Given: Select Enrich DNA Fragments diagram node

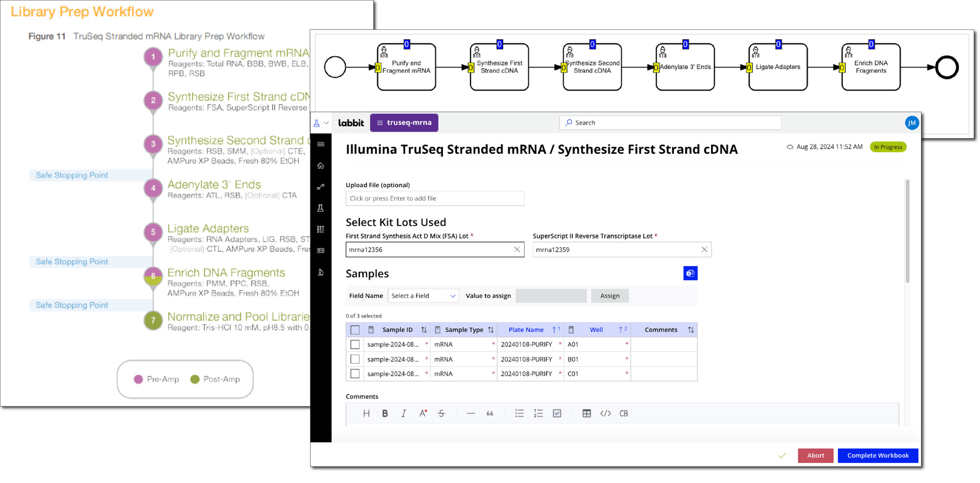Looking at the screenshot, I should (x=871, y=67).
